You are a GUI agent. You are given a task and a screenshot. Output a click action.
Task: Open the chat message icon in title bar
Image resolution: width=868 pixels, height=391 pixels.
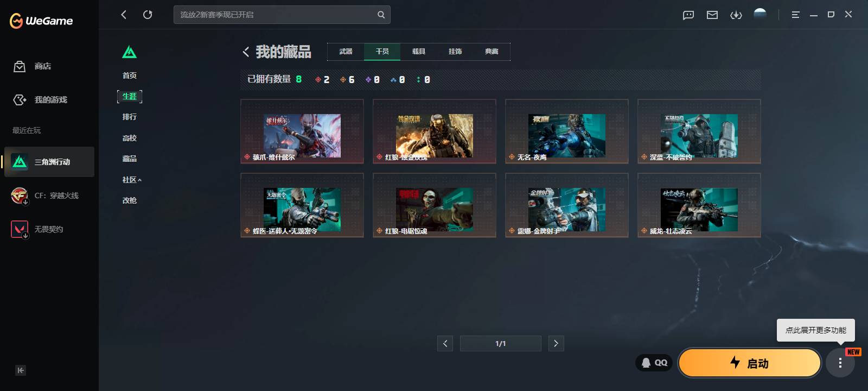pos(688,15)
